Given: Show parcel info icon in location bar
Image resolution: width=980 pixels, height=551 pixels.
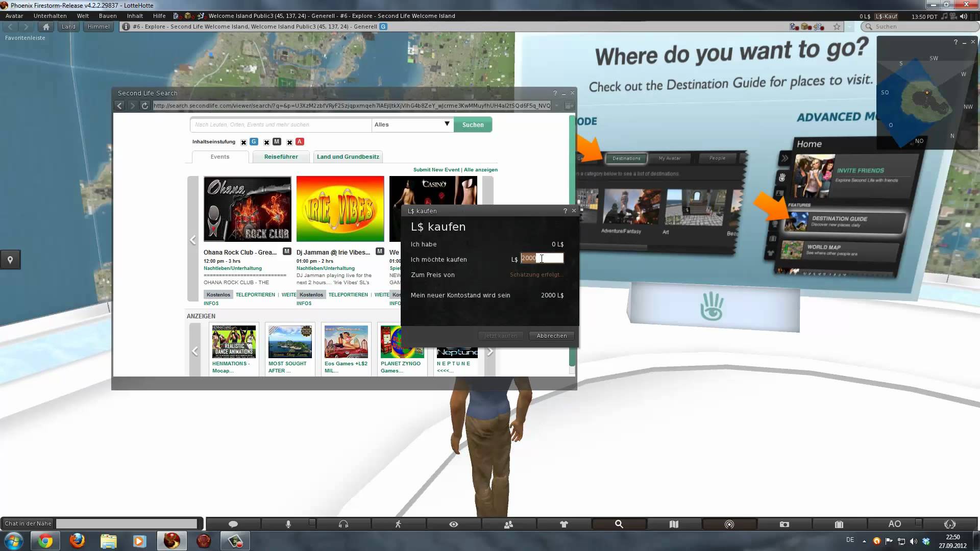Looking at the screenshot, I should tap(126, 27).
